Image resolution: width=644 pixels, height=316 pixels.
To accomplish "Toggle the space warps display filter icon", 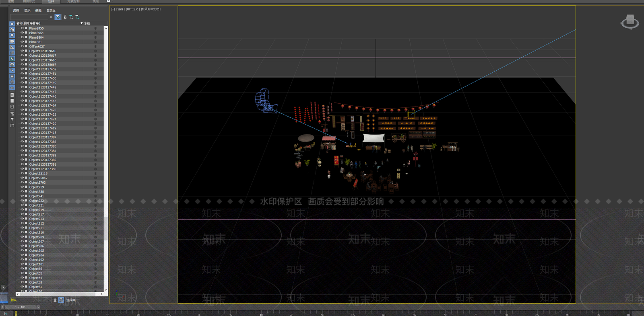I will (12, 53).
